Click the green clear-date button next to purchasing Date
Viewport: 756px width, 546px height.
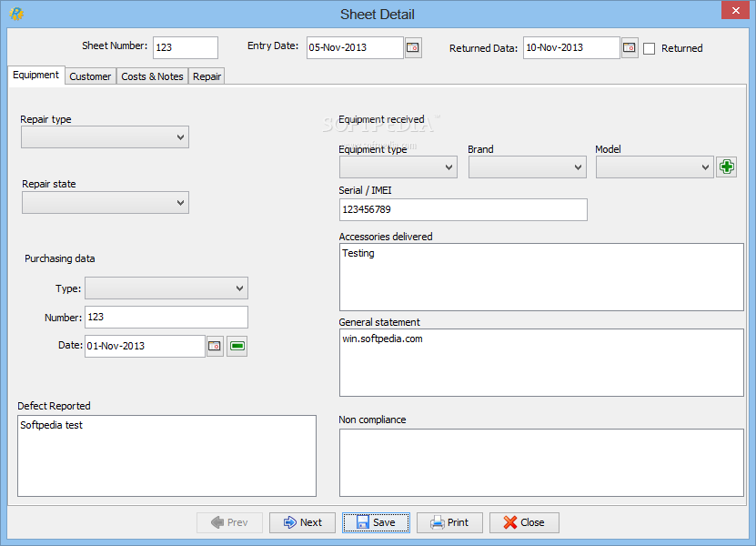[237, 346]
